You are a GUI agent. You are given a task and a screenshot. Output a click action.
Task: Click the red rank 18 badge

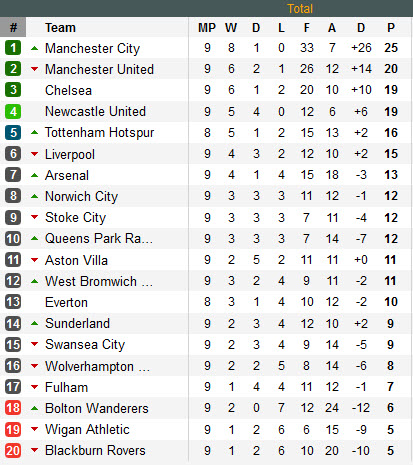(x=13, y=408)
